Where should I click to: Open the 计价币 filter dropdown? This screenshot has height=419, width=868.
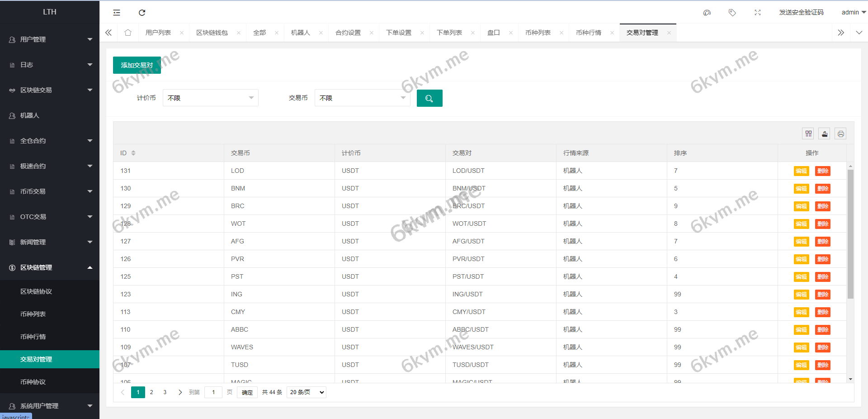[210, 98]
